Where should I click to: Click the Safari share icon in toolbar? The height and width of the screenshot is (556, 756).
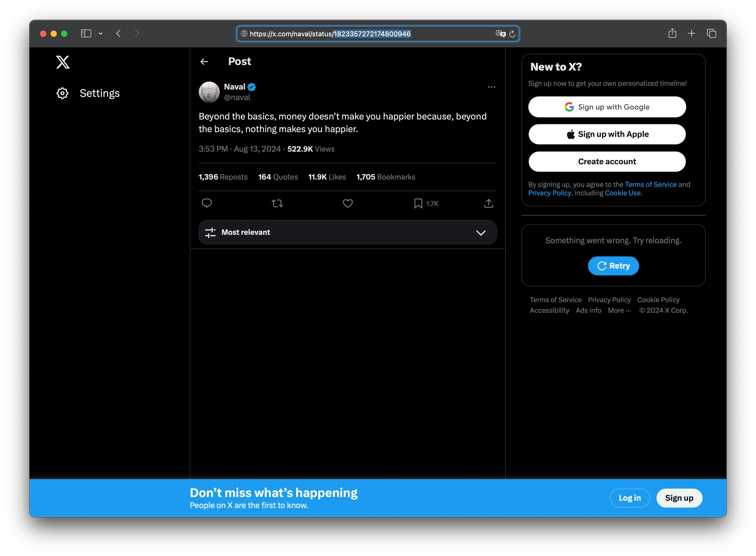[x=672, y=33]
